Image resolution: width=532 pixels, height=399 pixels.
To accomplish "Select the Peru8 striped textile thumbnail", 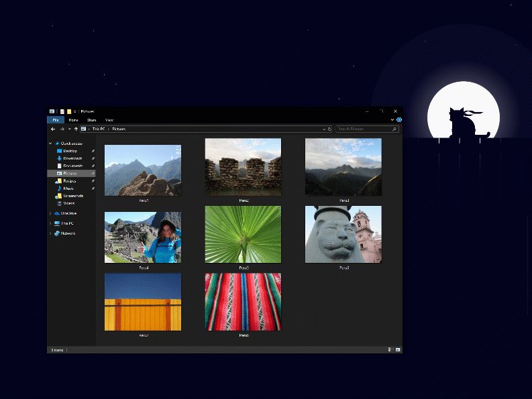I will tap(243, 302).
